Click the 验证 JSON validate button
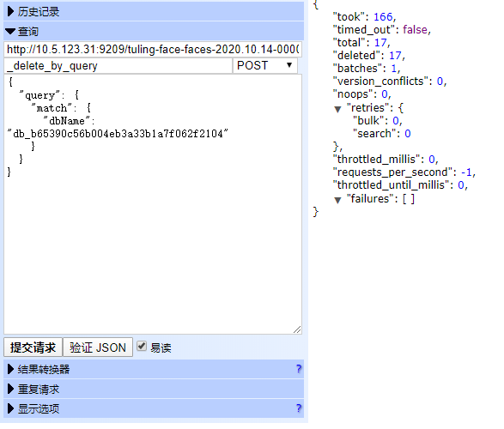 [98, 347]
